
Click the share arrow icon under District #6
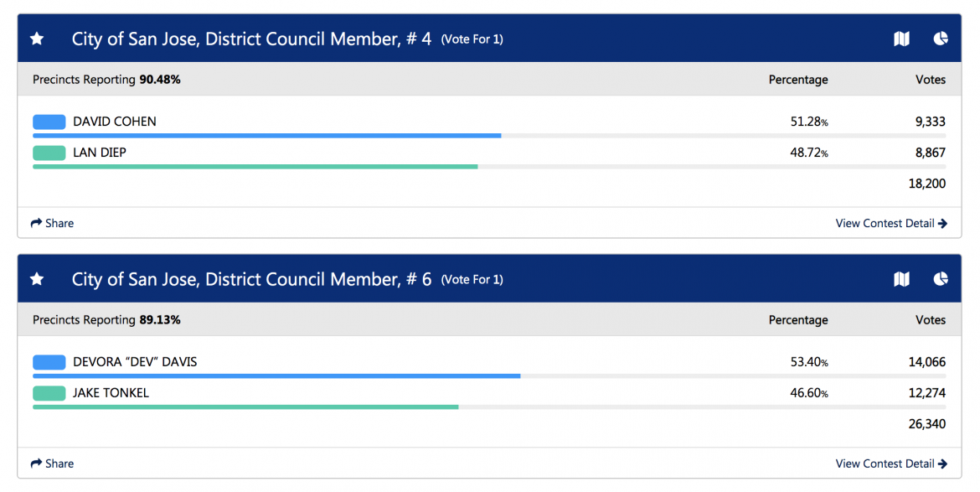click(36, 464)
